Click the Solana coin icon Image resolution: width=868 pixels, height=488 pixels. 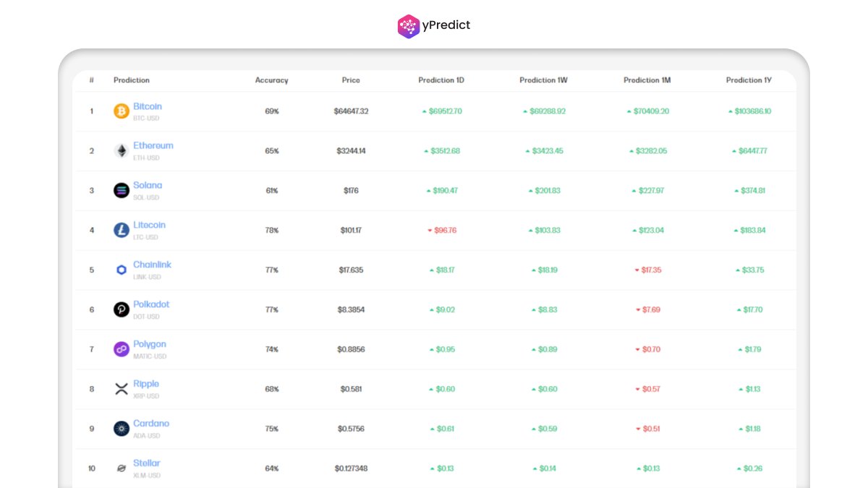pyautogui.click(x=122, y=191)
